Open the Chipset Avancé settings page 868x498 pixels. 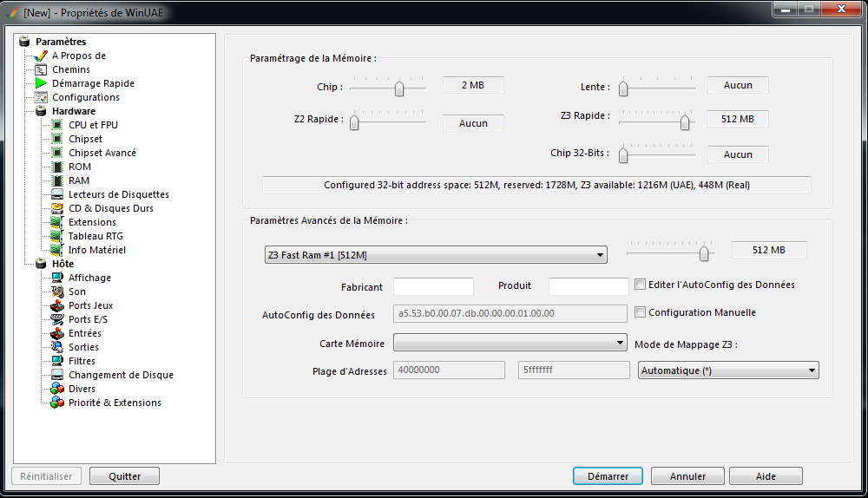[102, 153]
